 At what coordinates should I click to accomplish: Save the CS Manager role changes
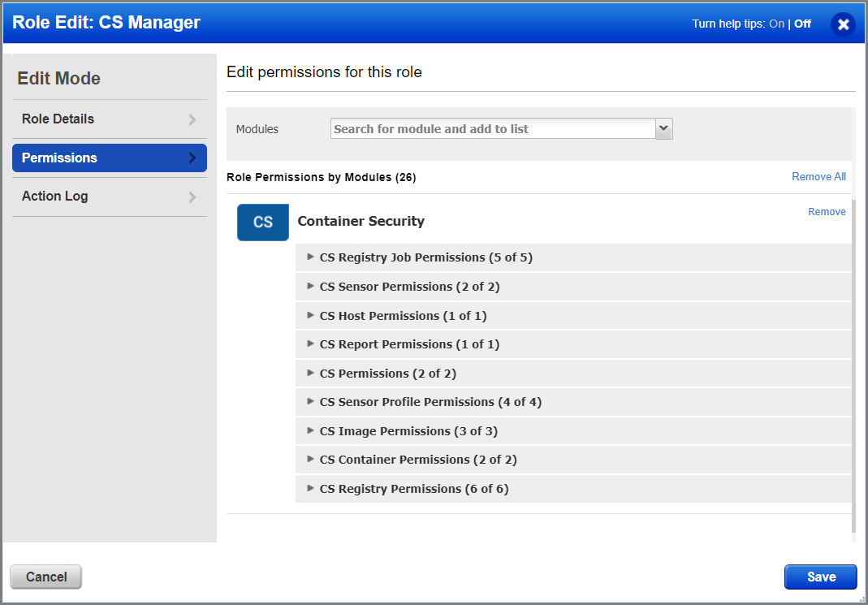click(820, 577)
